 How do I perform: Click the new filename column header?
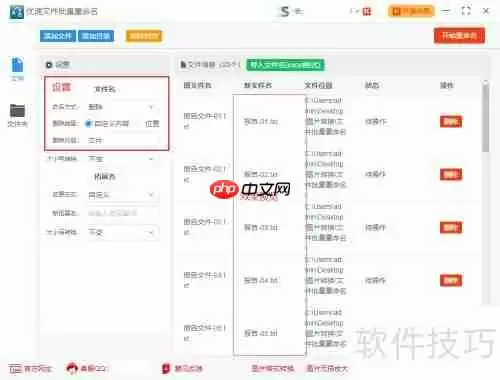[x=258, y=85]
